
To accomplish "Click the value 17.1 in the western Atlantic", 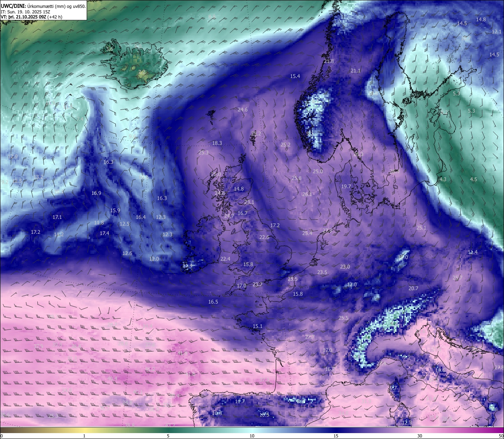I will click(57, 217).
